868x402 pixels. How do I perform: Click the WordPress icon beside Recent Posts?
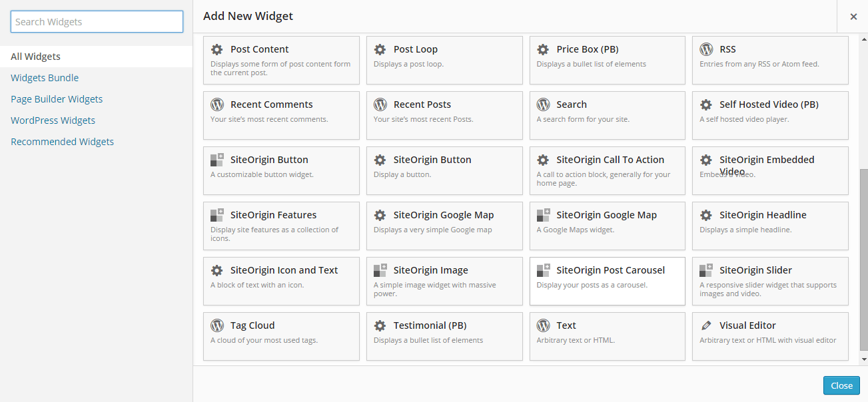[x=380, y=104]
